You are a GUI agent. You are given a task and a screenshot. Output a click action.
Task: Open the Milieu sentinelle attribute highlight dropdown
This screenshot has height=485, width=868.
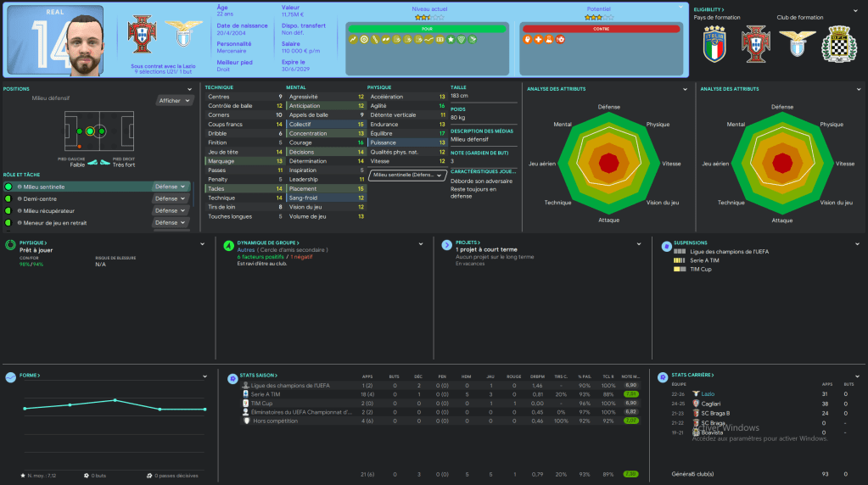(x=406, y=175)
